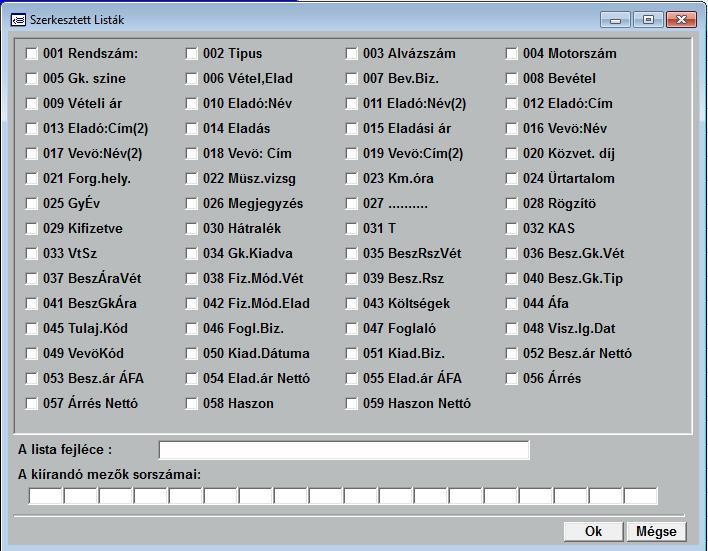
Task: Check 030 Hátralék checkbox
Action: pyautogui.click(x=191, y=229)
